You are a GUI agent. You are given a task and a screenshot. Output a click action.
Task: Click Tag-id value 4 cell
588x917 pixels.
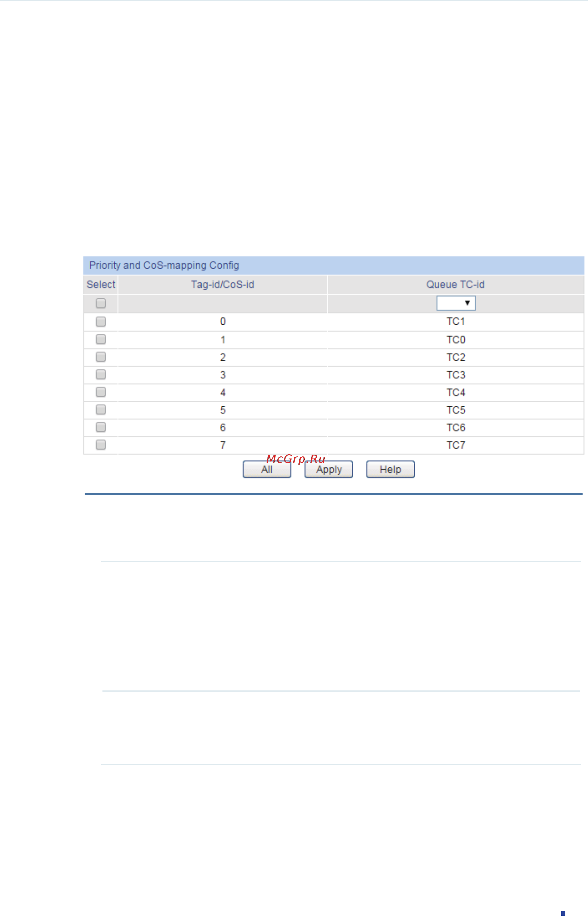[223, 392]
